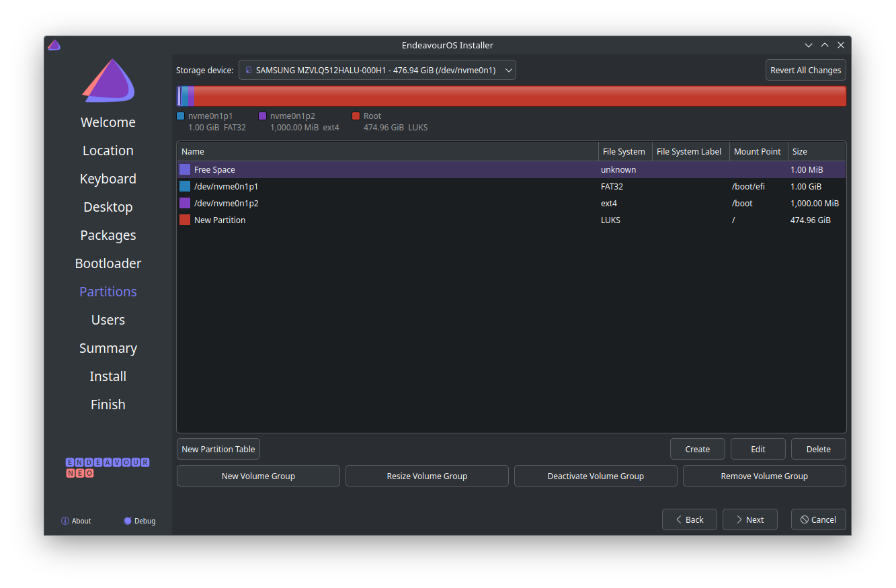896x588 pixels.
Task: Click the nvme0n1p2 legend label
Action: (292, 116)
